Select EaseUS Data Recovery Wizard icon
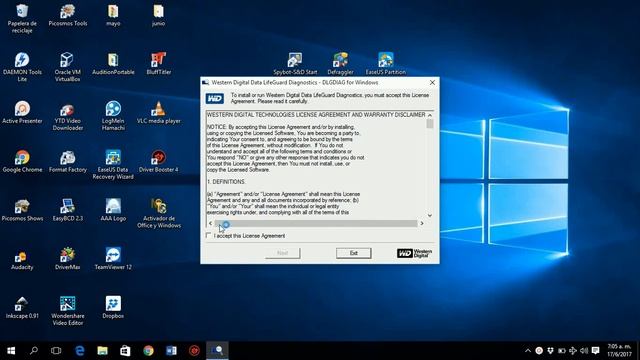 pyautogui.click(x=113, y=165)
